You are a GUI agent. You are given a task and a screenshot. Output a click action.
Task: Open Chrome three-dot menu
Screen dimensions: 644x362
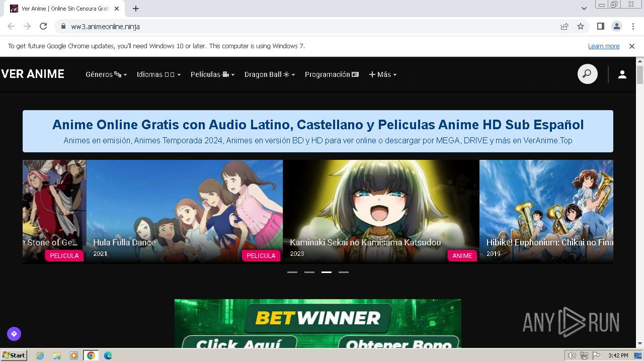tap(633, 26)
